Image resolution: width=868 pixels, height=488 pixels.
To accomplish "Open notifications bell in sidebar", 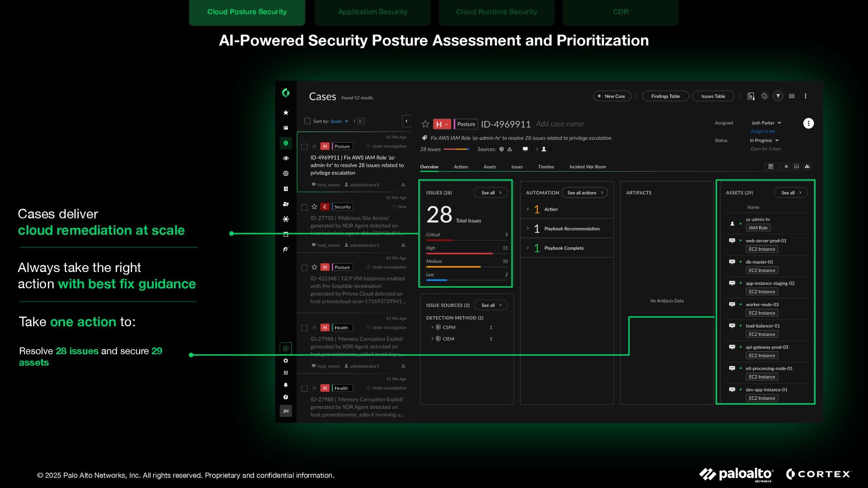I will tap(286, 385).
